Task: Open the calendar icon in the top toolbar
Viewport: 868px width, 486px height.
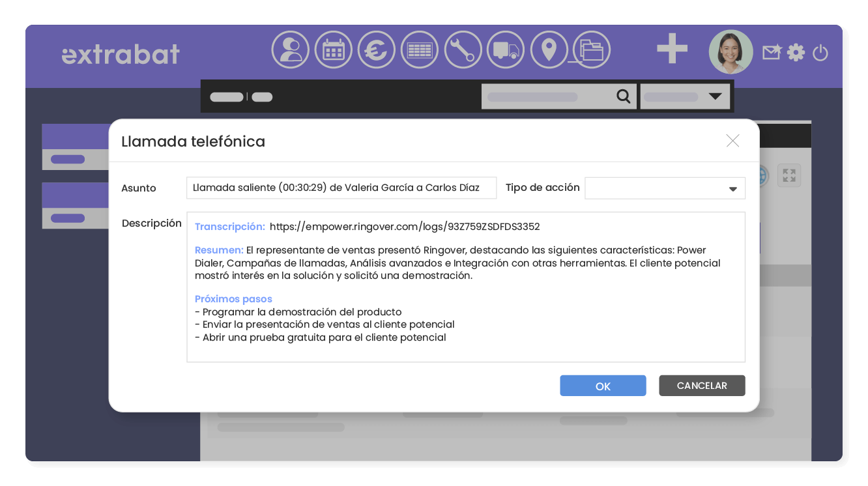Action: click(x=333, y=49)
